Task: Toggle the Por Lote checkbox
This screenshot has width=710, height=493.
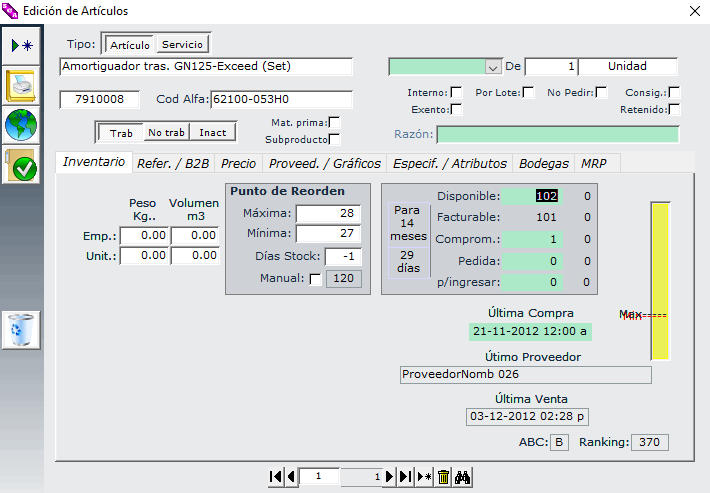Action: click(x=529, y=93)
